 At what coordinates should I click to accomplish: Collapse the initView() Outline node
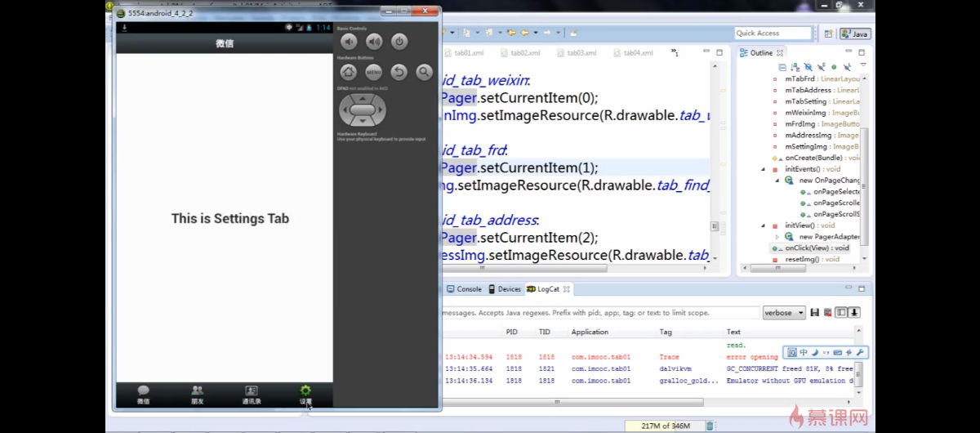(764, 225)
